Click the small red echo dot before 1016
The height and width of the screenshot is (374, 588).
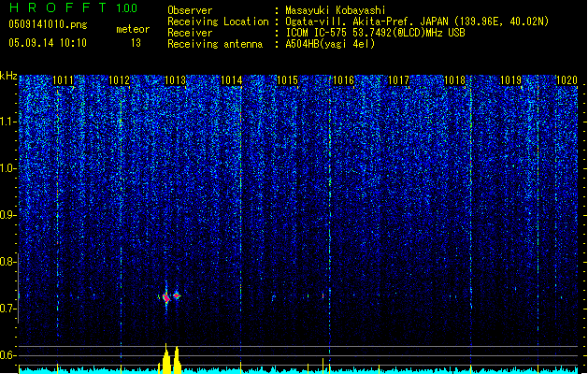(x=323, y=296)
